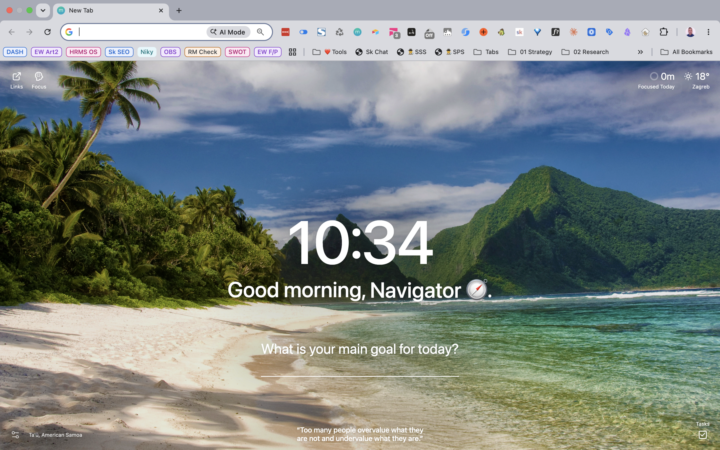Open the Tools bookmarks folder
Viewport: 720px width, 450px height.
point(330,52)
